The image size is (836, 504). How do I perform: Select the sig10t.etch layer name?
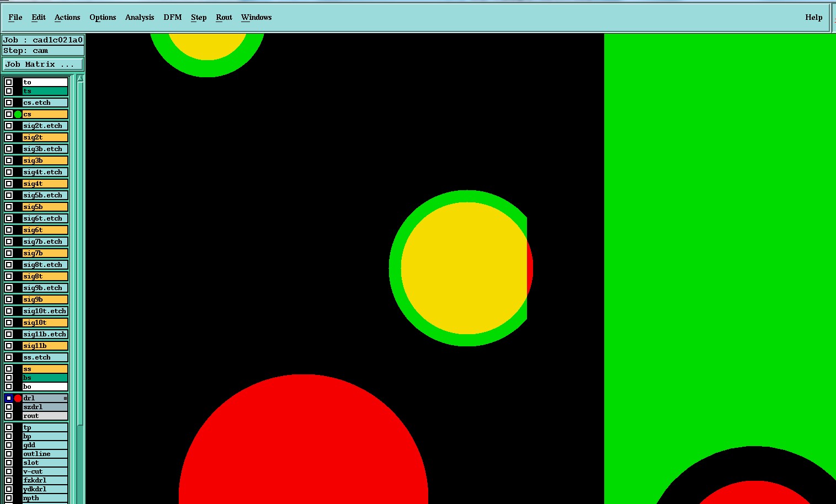45,311
